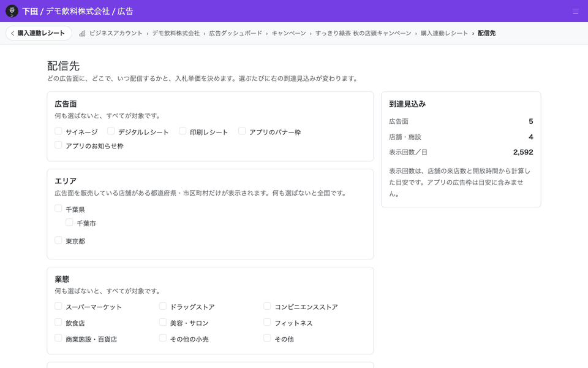Tick アプリのバナー枠 checkbox
Image resolution: width=588 pixels, height=368 pixels.
(242, 131)
